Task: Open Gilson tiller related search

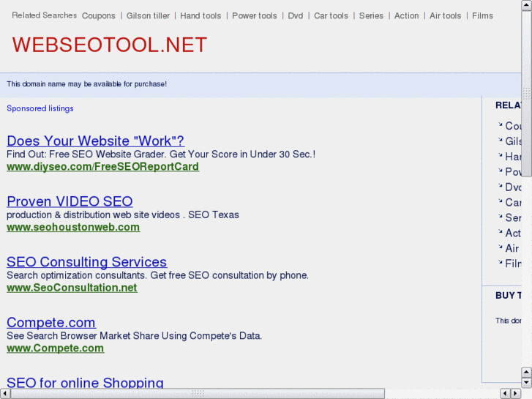Action: (148, 16)
